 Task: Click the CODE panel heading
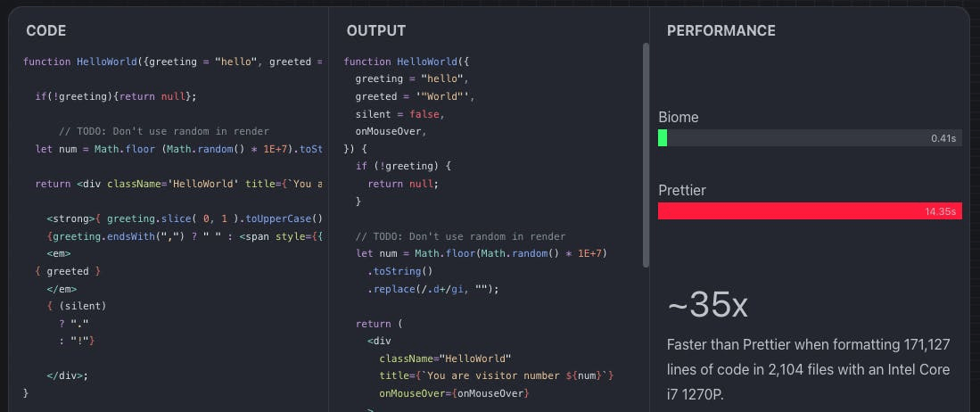[46, 31]
